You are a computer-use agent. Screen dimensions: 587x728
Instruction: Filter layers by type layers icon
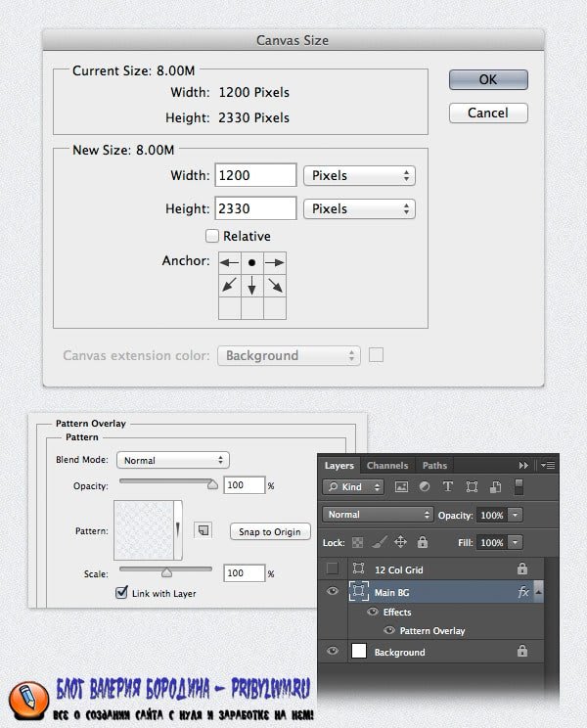click(448, 486)
